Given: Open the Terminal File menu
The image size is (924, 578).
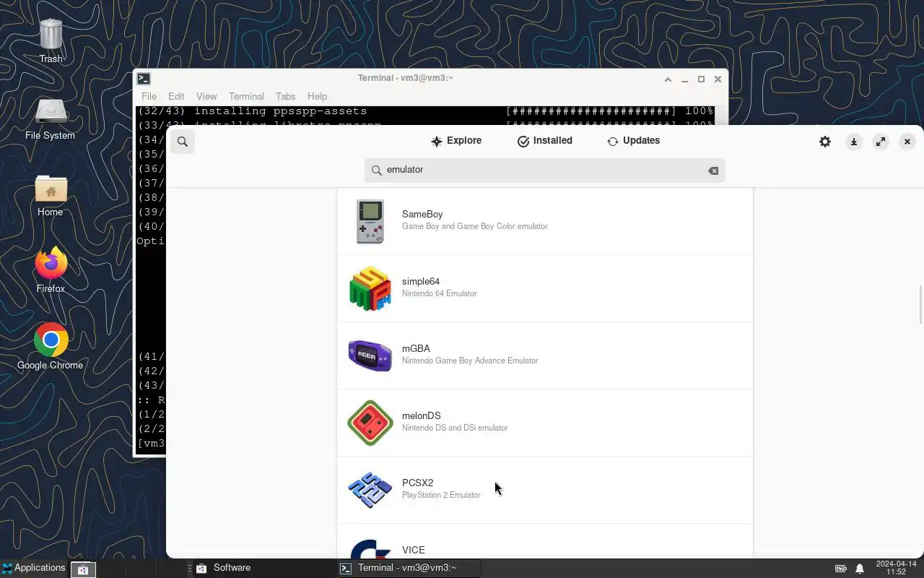Looking at the screenshot, I should [149, 96].
